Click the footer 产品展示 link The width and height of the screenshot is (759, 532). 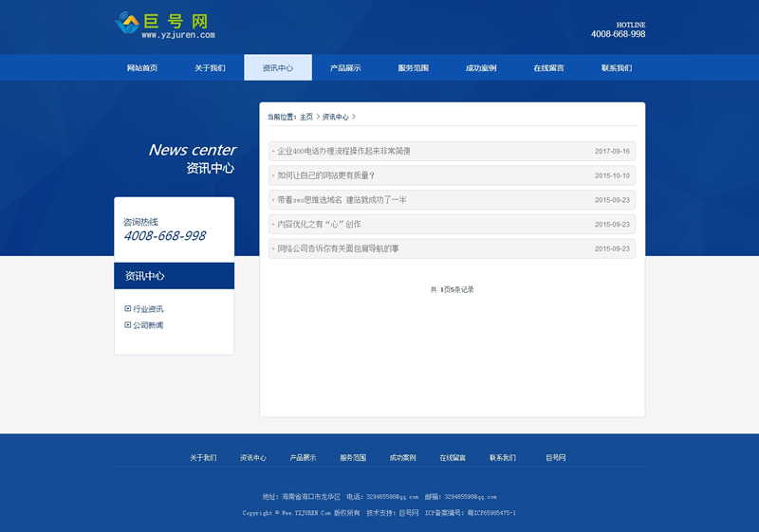[303, 458]
